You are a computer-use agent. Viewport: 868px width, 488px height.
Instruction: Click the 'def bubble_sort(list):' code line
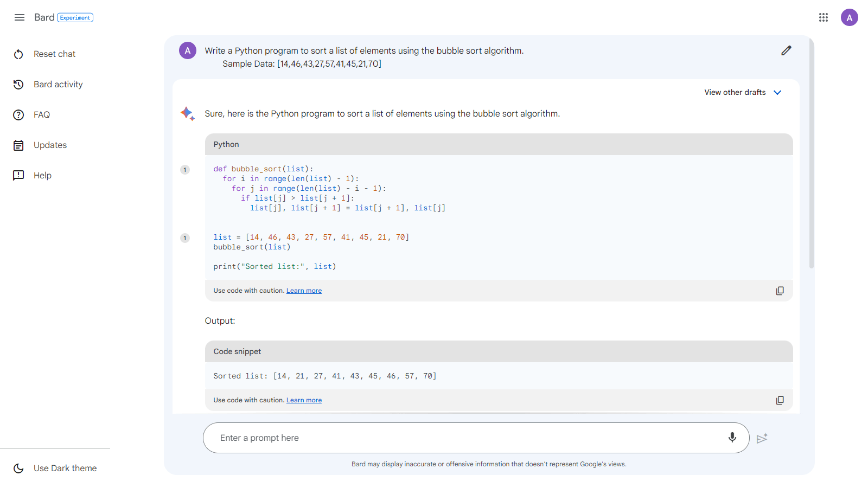263,169
